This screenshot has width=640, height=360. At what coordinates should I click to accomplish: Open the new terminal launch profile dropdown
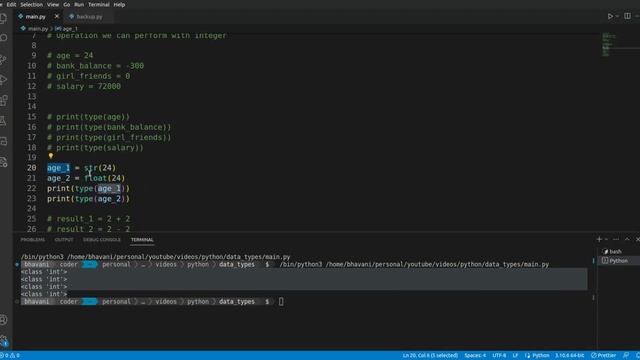[x=606, y=239]
